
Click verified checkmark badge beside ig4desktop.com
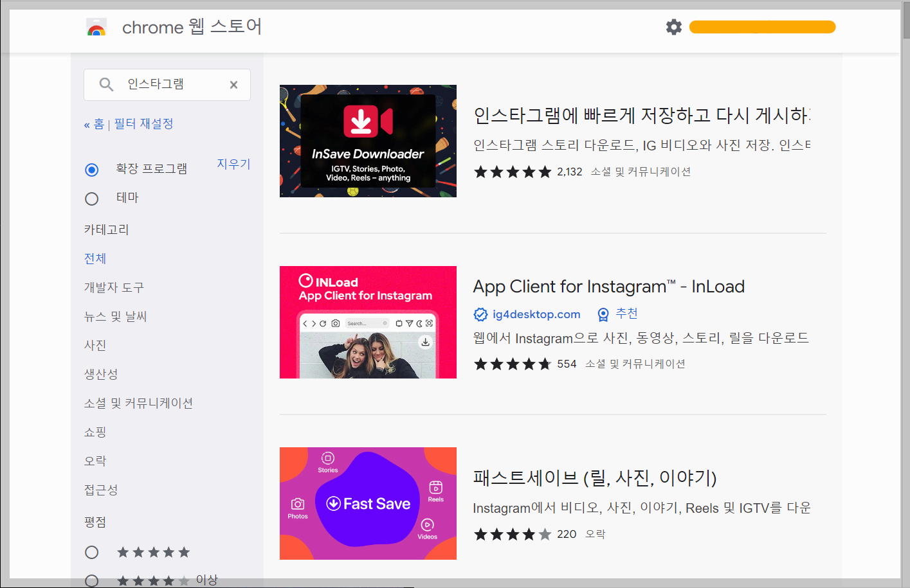click(480, 314)
